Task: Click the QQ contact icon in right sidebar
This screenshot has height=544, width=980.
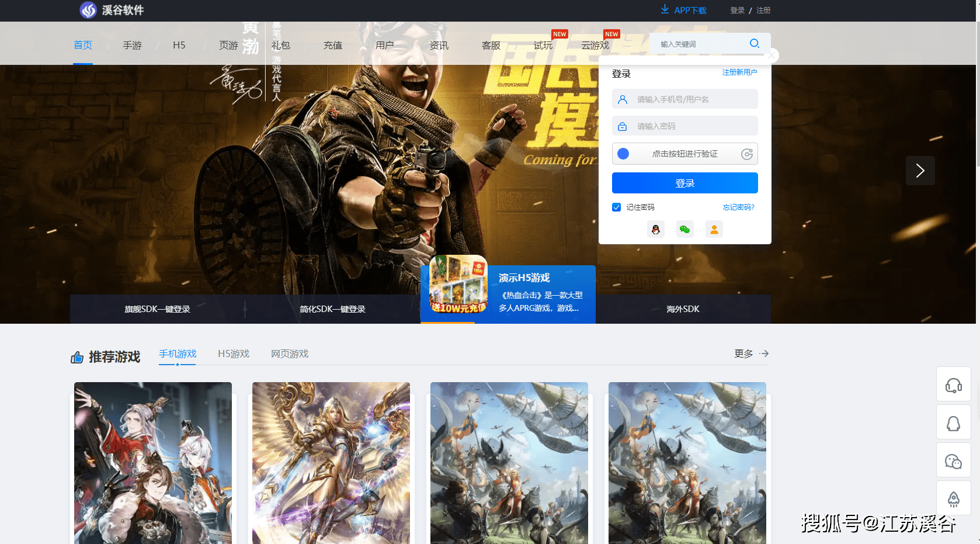Action: coord(953,423)
